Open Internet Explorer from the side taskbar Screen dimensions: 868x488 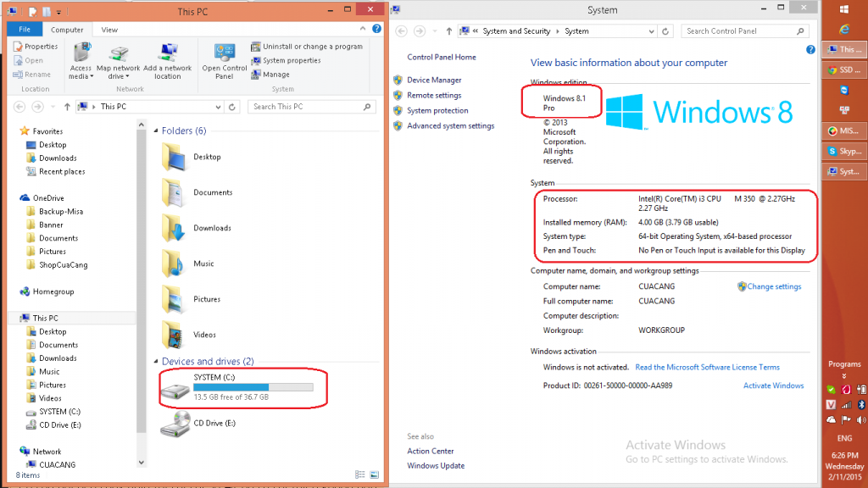[844, 30]
